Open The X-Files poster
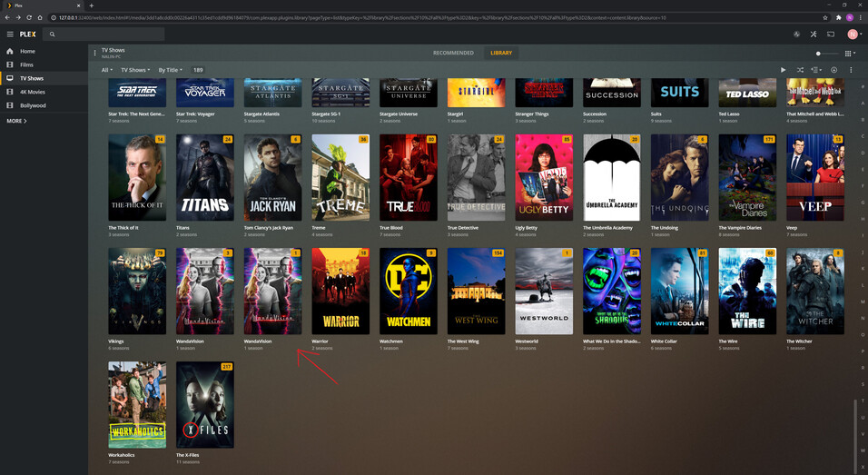868x475 pixels. point(205,405)
